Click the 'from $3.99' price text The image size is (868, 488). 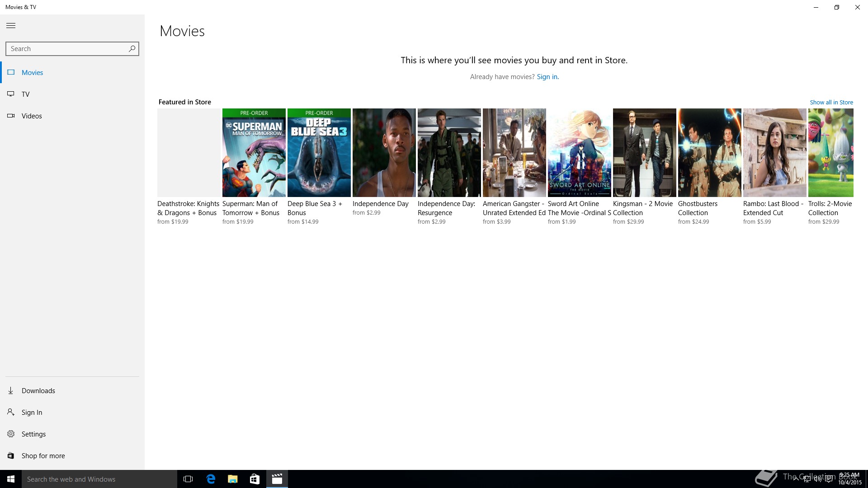tap(497, 222)
